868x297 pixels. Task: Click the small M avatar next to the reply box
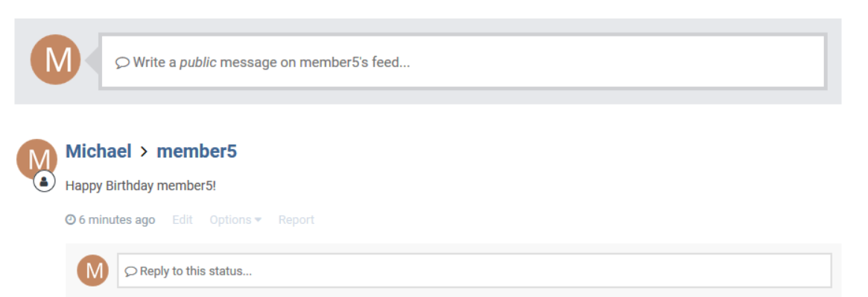click(x=92, y=270)
